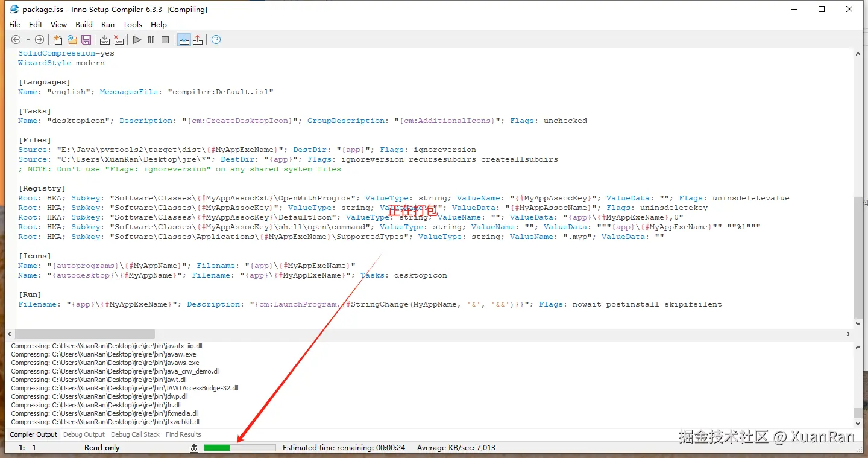Image resolution: width=868 pixels, height=458 pixels.
Task: Open the File menu
Action: (x=15, y=25)
